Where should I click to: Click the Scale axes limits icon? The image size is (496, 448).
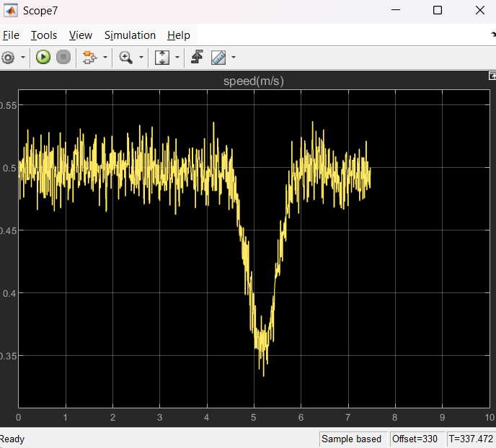tap(162, 57)
